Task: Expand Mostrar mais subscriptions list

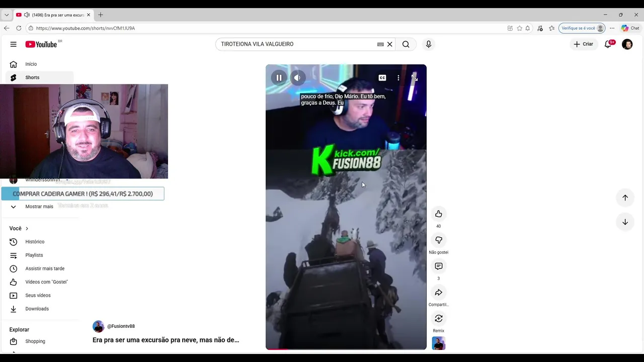Action: pyautogui.click(x=39, y=207)
